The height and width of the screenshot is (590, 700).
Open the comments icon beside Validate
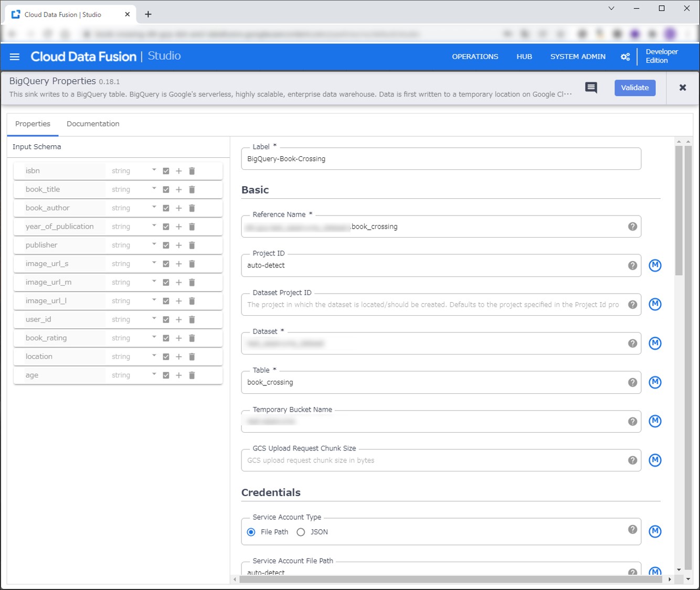(x=591, y=88)
